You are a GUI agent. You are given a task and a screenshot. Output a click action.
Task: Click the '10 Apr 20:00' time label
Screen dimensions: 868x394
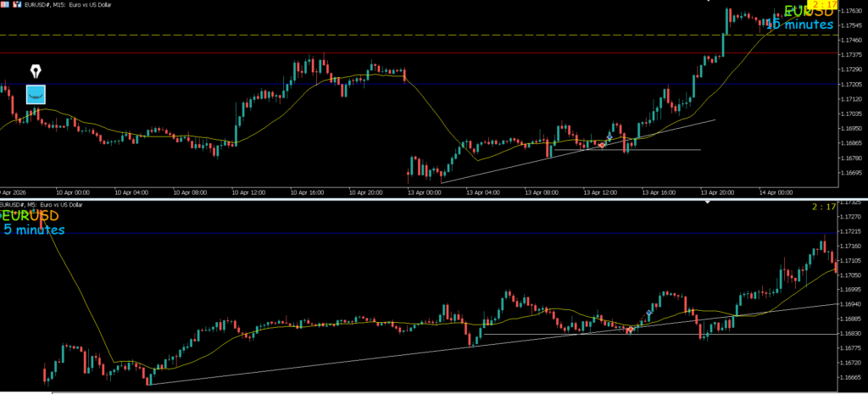click(x=368, y=193)
